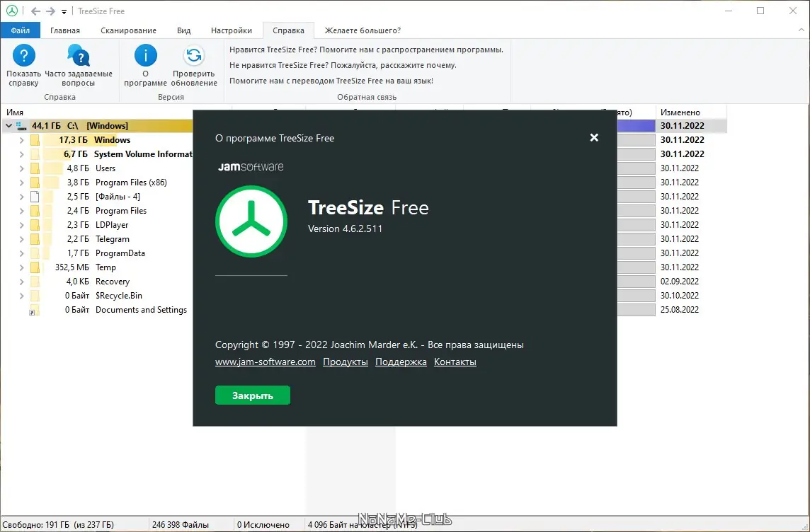The height and width of the screenshot is (532, 810).
Task: Open the Контакты link
Action: pos(455,362)
